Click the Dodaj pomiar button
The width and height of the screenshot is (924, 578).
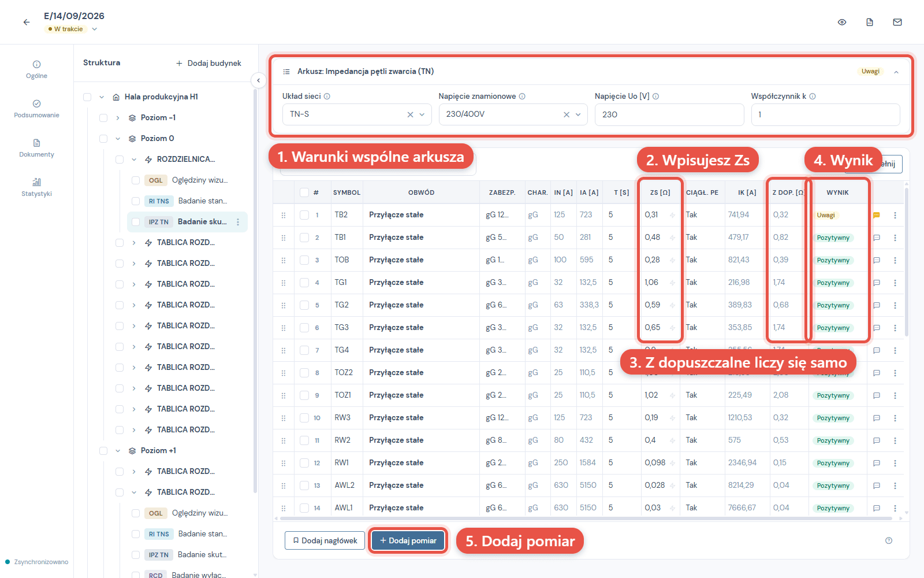408,540
